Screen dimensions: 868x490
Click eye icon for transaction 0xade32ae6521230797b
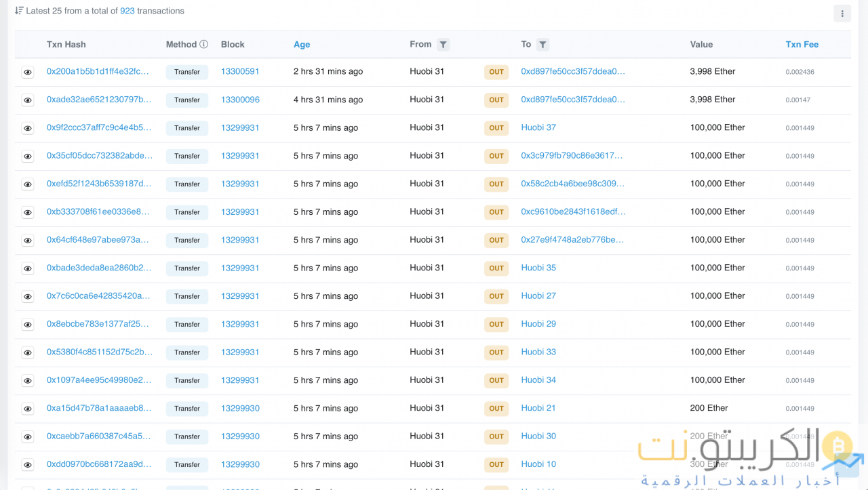click(28, 100)
